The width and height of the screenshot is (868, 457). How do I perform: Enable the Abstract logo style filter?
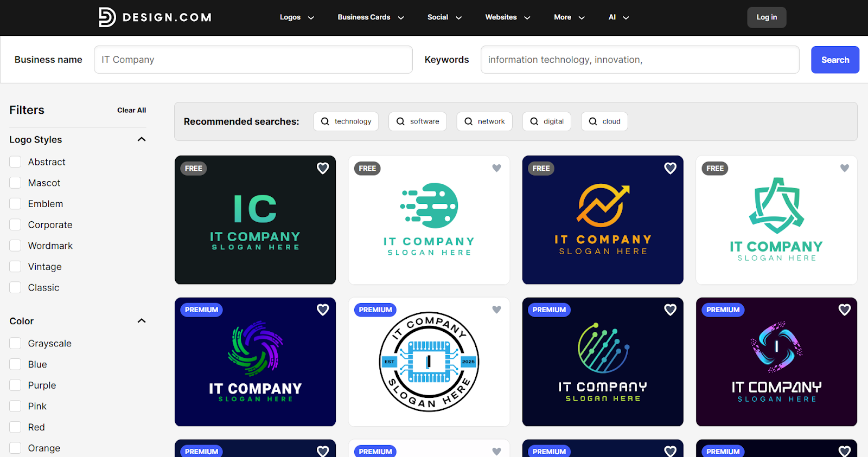point(15,162)
